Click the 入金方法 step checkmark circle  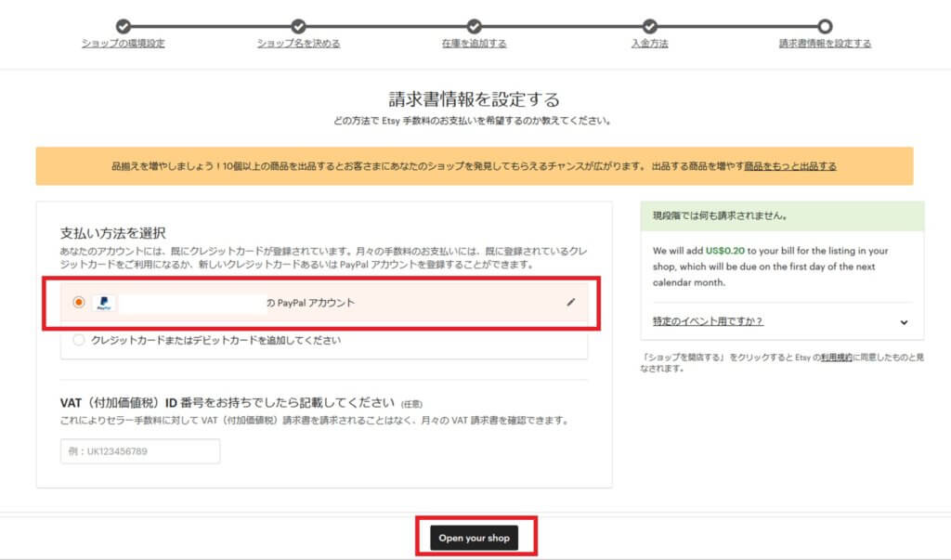(649, 26)
